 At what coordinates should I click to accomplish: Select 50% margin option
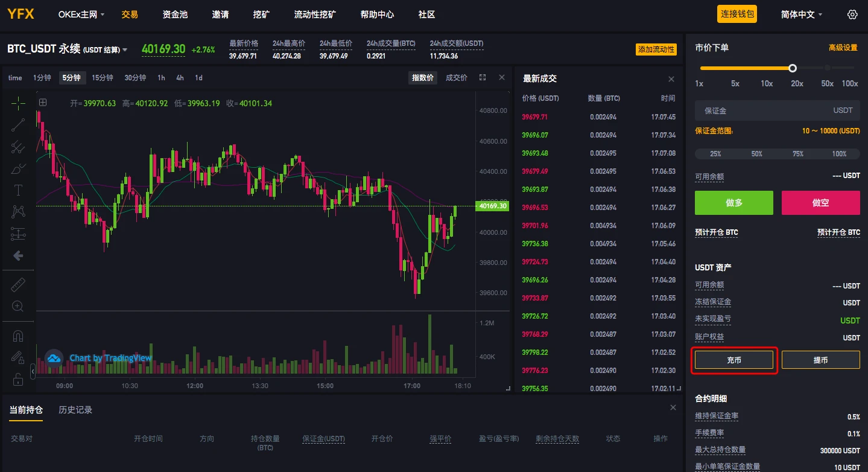[757, 154]
